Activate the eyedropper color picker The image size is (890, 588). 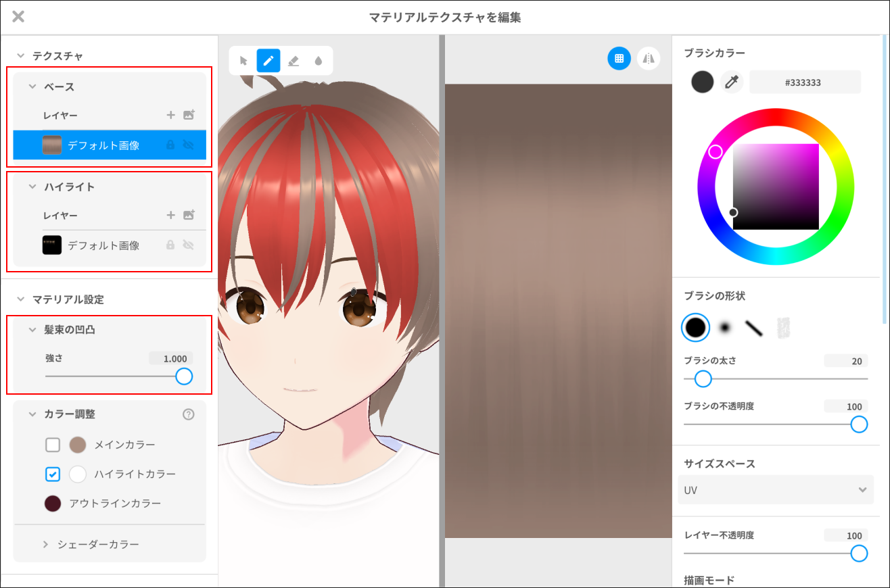731,82
